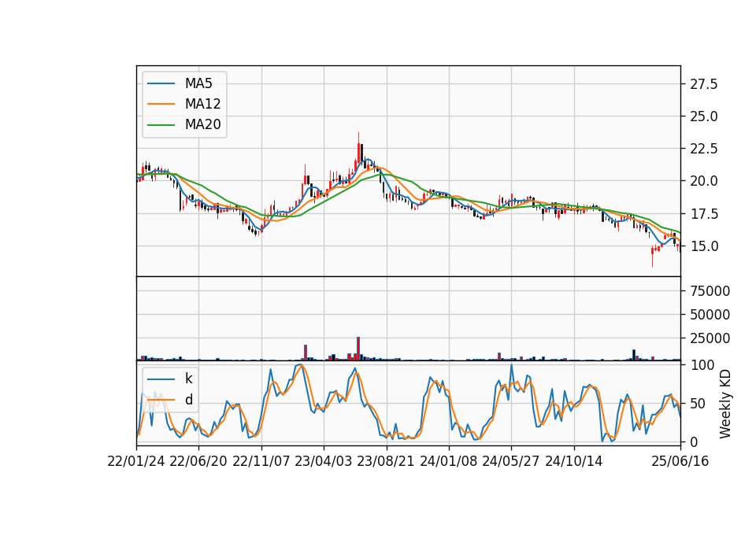756x543 pixels.
Task: Click the 75000 volume axis label
Action: pos(710,291)
